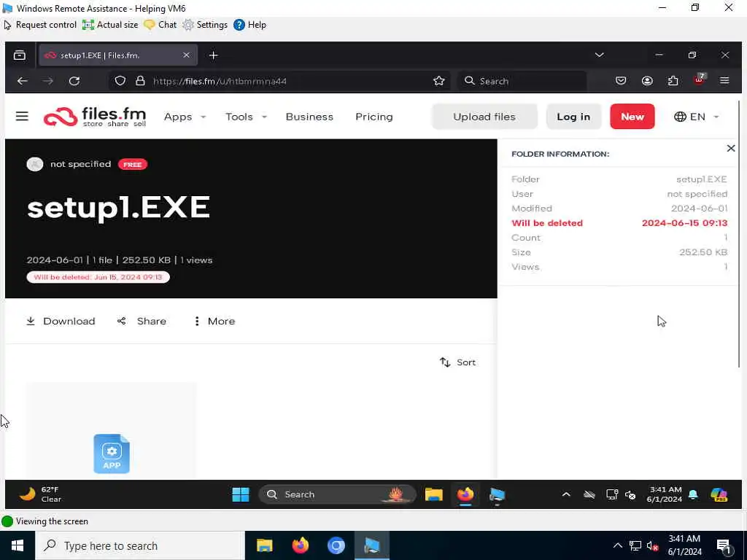Click the Share button
The height and width of the screenshot is (560, 747).
pyautogui.click(x=142, y=321)
